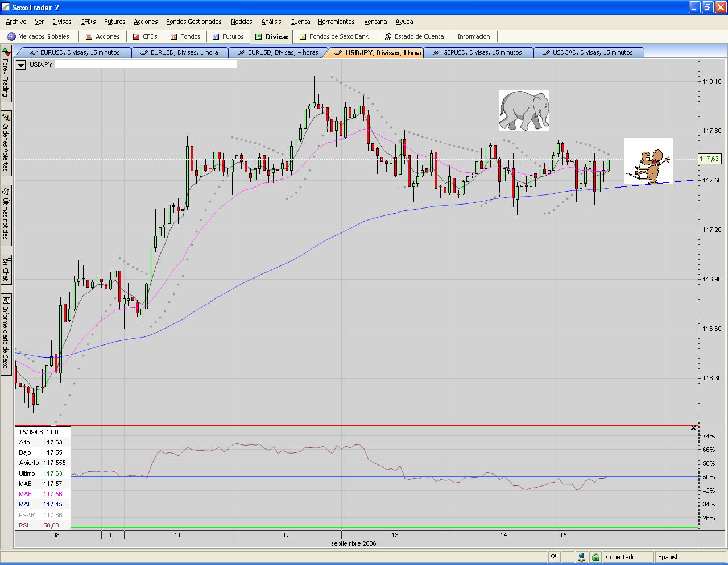The width and height of the screenshot is (728, 565).
Task: Click the septiembre 2006 date axis label
Action: click(x=354, y=543)
